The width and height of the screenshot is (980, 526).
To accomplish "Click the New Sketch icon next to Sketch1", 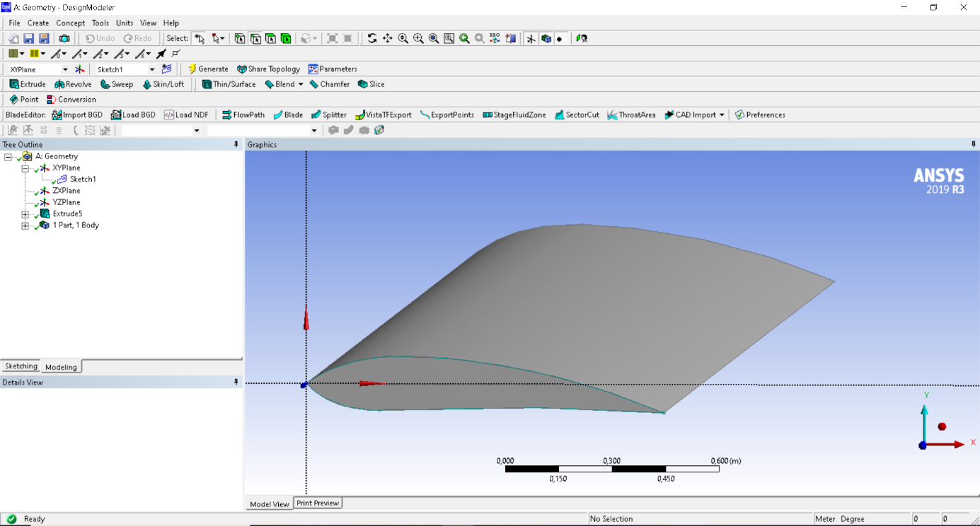I will pyautogui.click(x=166, y=69).
